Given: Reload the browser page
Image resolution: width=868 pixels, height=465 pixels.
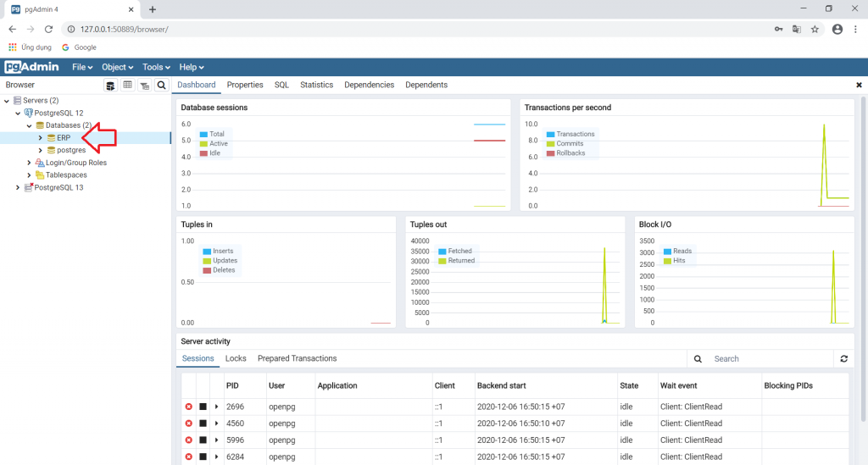Looking at the screenshot, I should coord(48,30).
